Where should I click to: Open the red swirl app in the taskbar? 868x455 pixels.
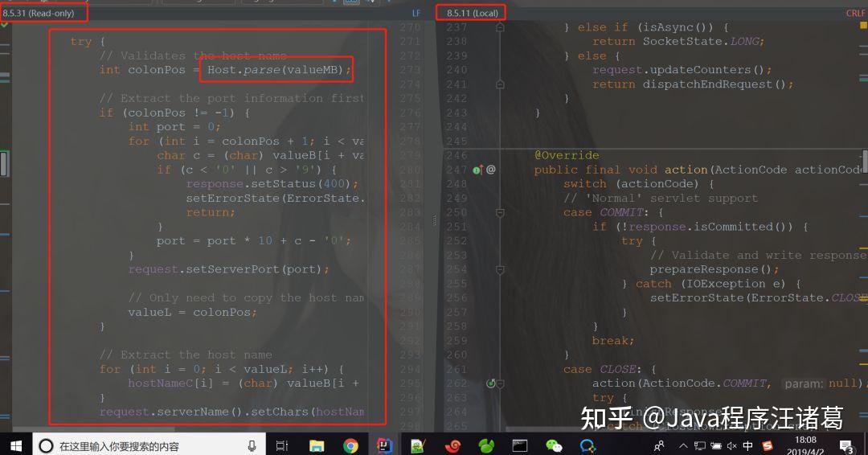click(452, 445)
